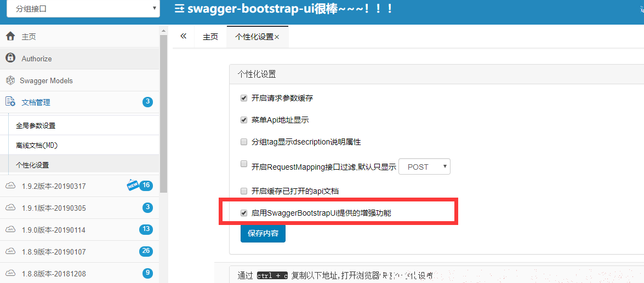This screenshot has height=283, width=644.
Task: Toggle 启用SwaggerBootstrapUi提供的增强功能 checkbox
Action: pyautogui.click(x=243, y=213)
